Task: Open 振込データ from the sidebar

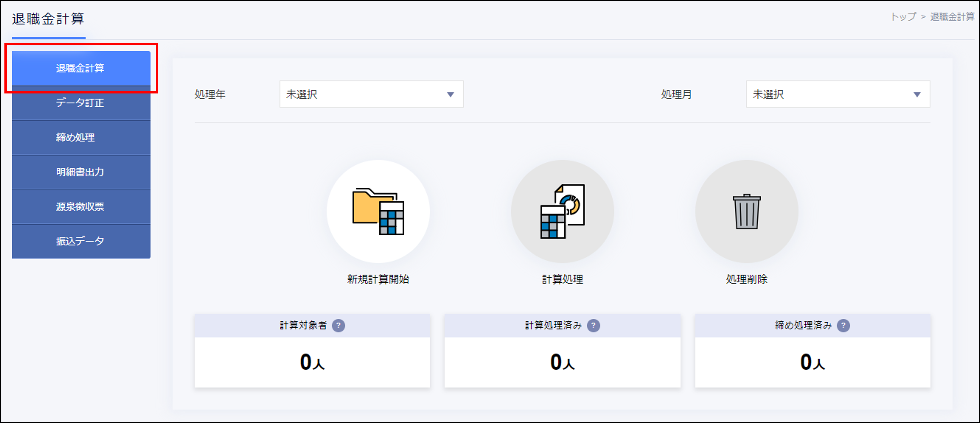Action: (81, 241)
